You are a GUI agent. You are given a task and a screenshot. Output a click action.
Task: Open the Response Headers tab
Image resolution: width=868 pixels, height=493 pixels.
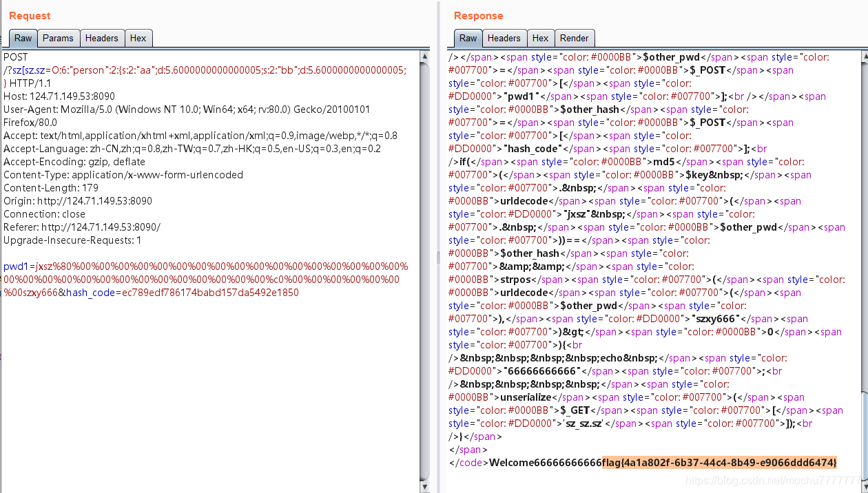coord(504,39)
